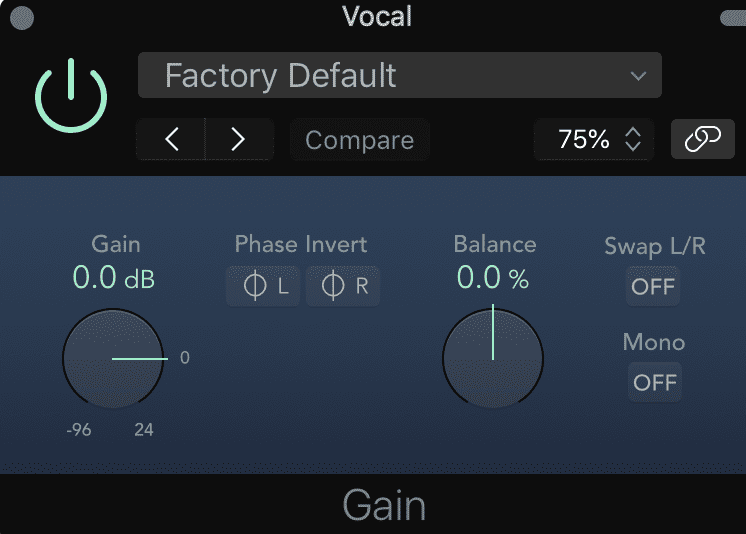Click the Compare button
This screenshot has width=746, height=534.
[359, 141]
